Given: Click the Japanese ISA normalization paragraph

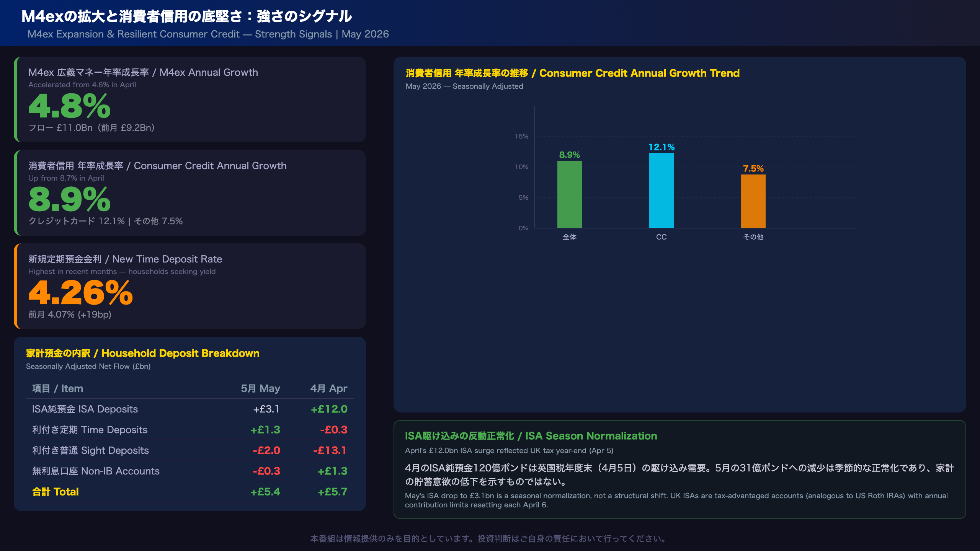Looking at the screenshot, I should point(679,475).
